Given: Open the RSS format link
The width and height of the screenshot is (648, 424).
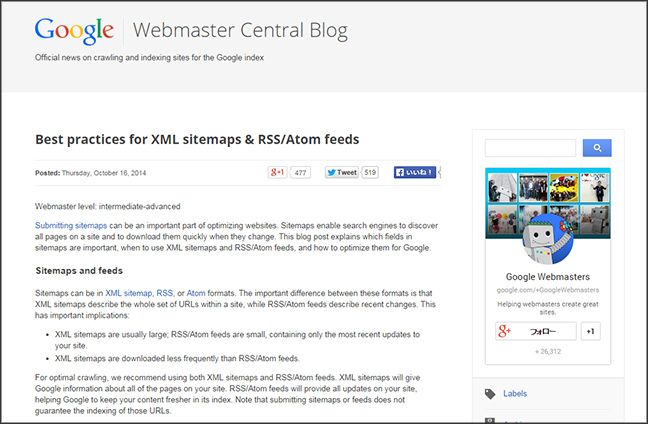Looking at the screenshot, I should (164, 293).
